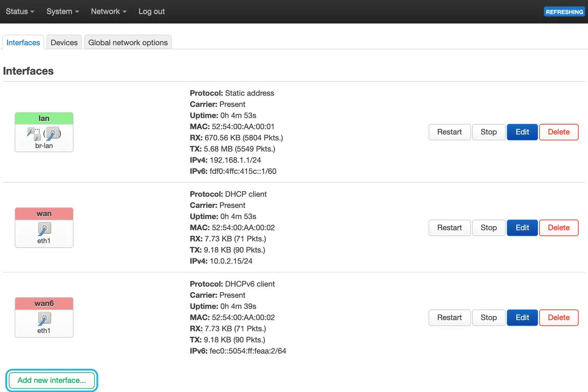
Task: Delete the wan interface
Action: click(x=559, y=227)
